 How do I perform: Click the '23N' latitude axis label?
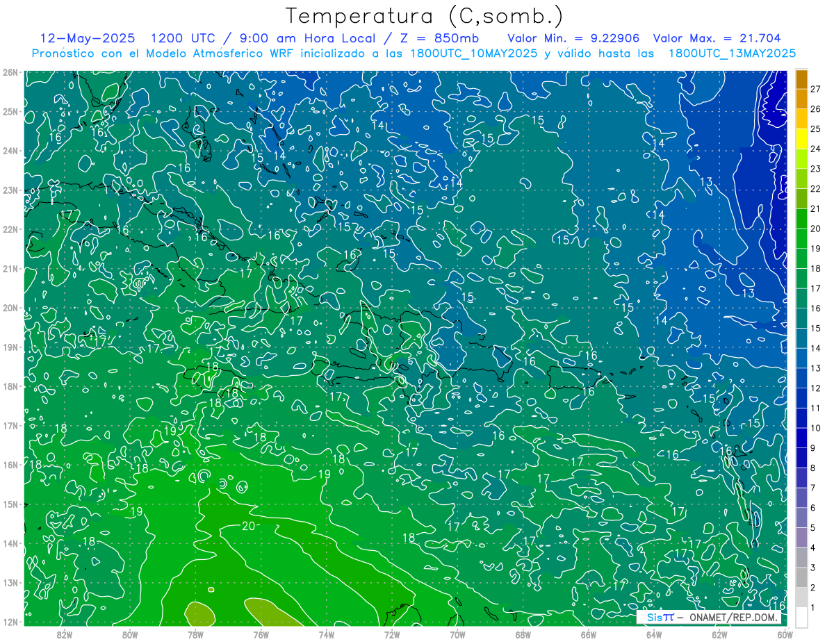(x=10, y=190)
